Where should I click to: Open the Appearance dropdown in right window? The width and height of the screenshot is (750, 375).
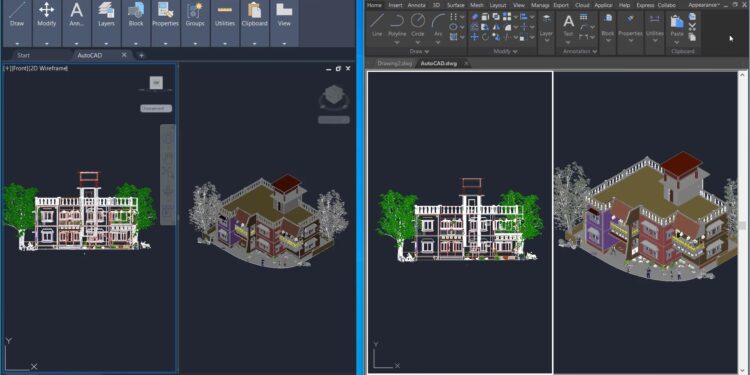click(x=704, y=5)
